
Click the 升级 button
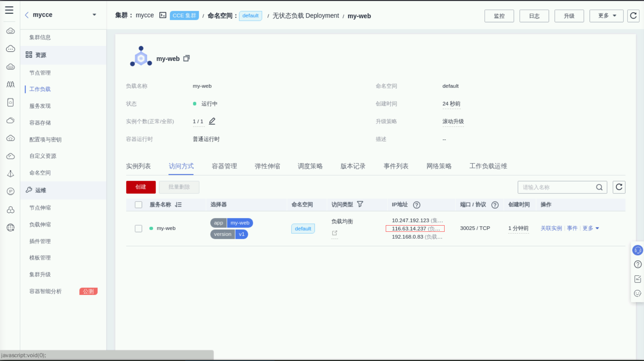point(569,16)
